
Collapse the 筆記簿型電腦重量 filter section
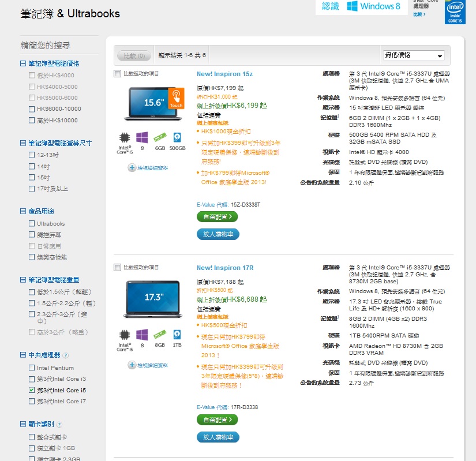pos(23,280)
